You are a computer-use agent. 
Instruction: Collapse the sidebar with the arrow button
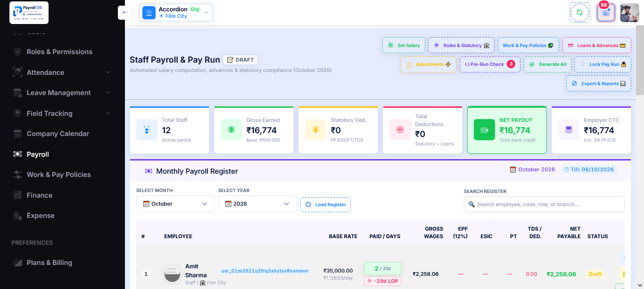(x=124, y=12)
